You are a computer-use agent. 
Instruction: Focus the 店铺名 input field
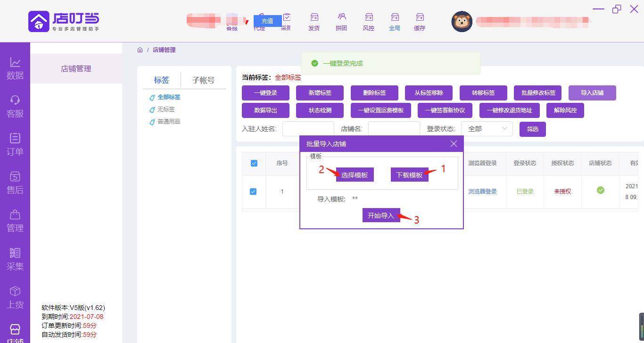point(394,129)
